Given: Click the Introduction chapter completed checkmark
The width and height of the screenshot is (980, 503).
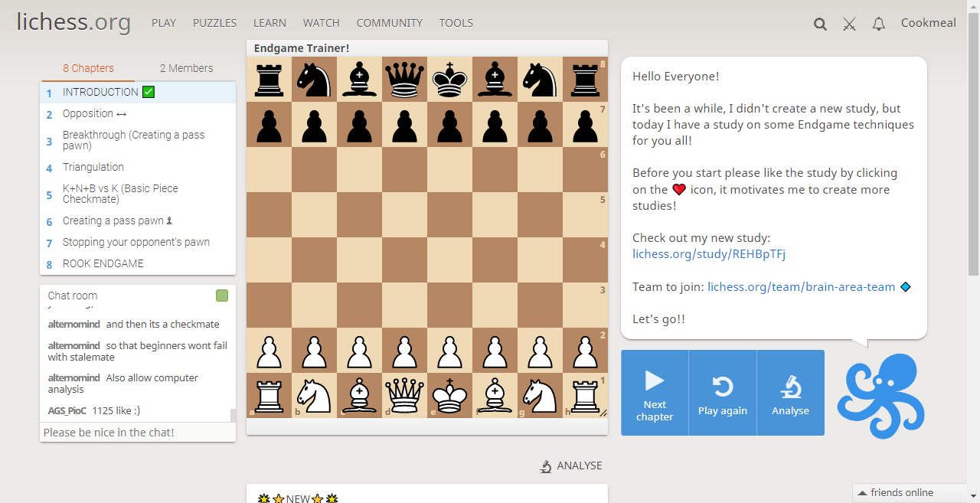Looking at the screenshot, I should point(149,92).
